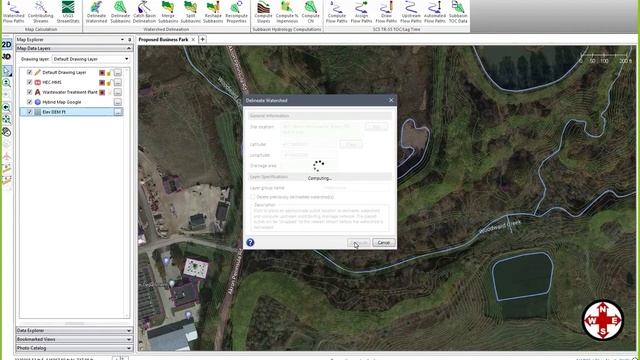
Task: Activate the select pointer tool in sidebar
Action: point(7,71)
